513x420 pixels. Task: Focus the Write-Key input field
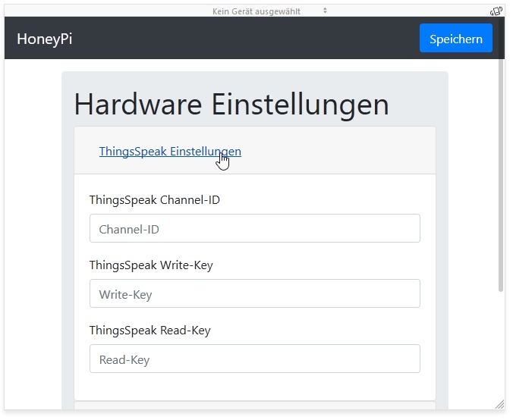(255, 293)
